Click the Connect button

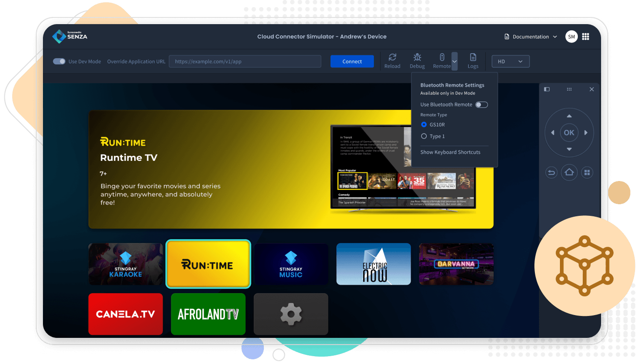(x=352, y=62)
